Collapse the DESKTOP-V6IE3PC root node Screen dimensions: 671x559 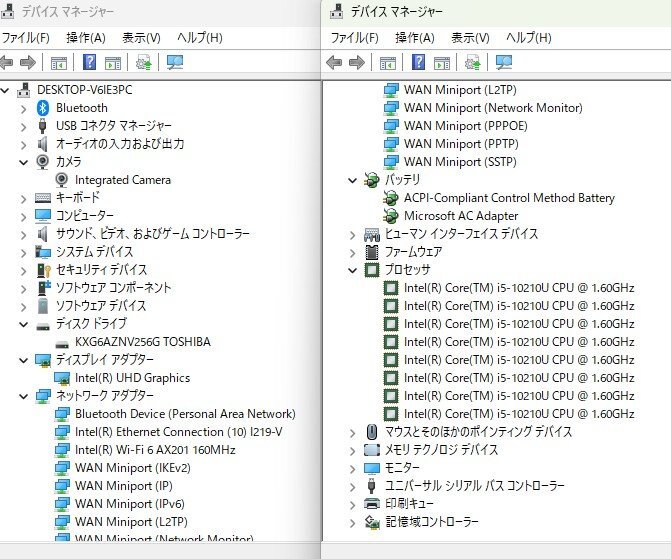pyautogui.click(x=5, y=90)
